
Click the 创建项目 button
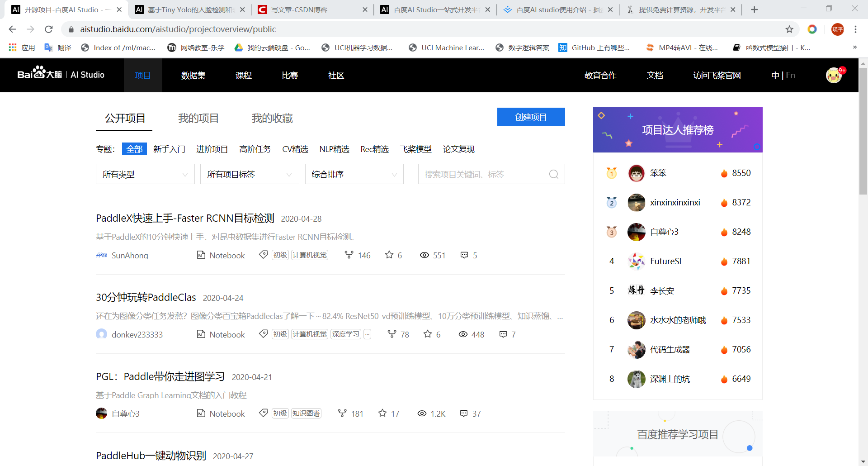point(531,117)
